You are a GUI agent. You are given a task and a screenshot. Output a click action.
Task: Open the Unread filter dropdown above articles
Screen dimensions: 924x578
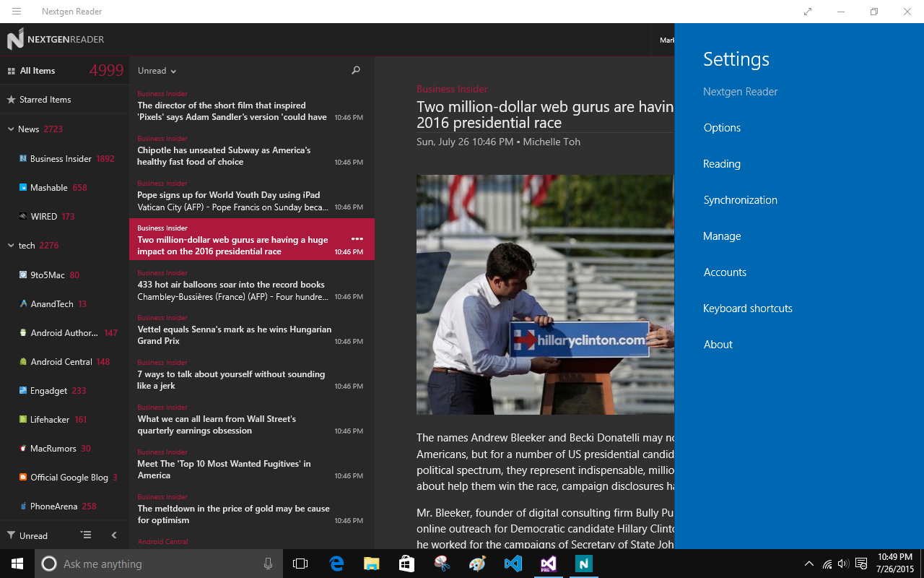(157, 71)
